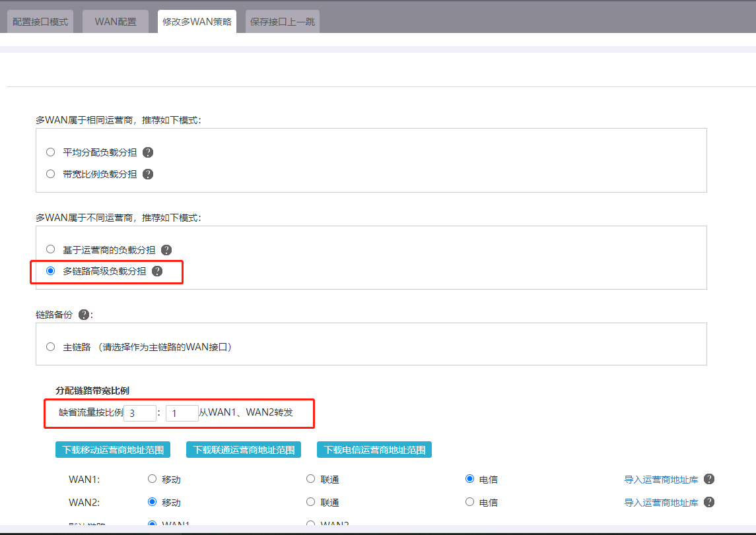Click text 从WAN1、WAN2转发

point(246,413)
